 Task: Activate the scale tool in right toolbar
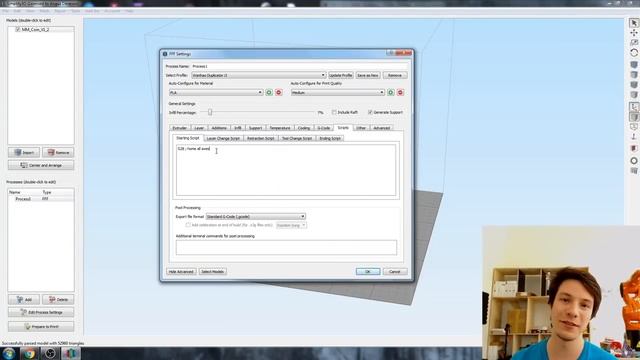tap(634, 43)
